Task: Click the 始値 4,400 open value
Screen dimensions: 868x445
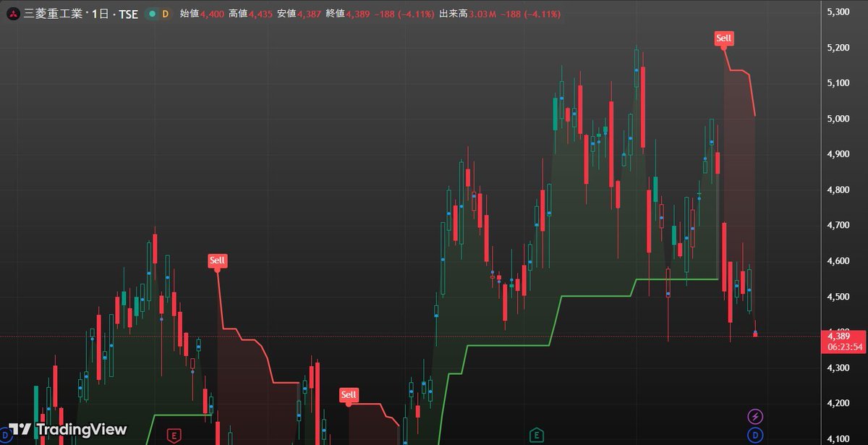Action: click(x=203, y=14)
